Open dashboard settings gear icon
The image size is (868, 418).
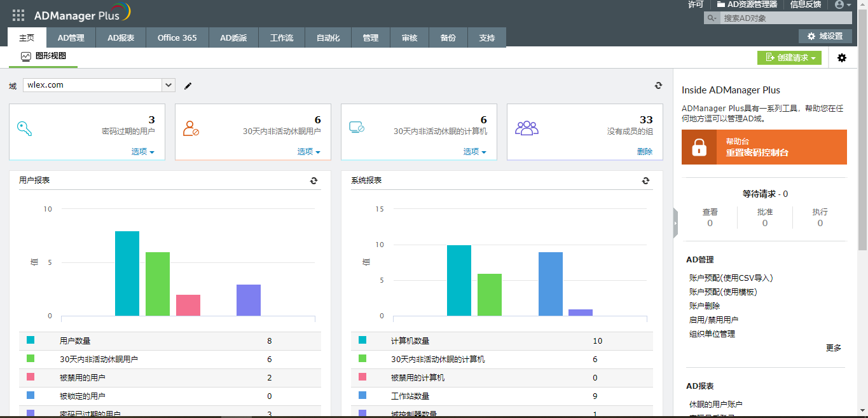click(842, 58)
